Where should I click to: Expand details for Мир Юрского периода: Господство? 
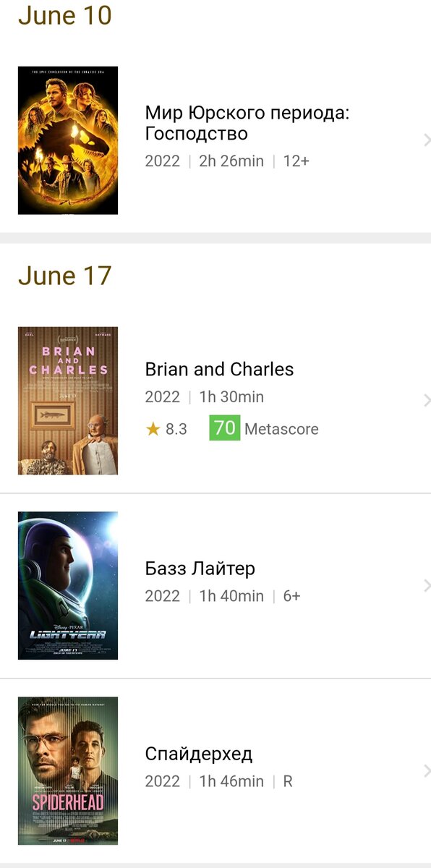pos(425,140)
